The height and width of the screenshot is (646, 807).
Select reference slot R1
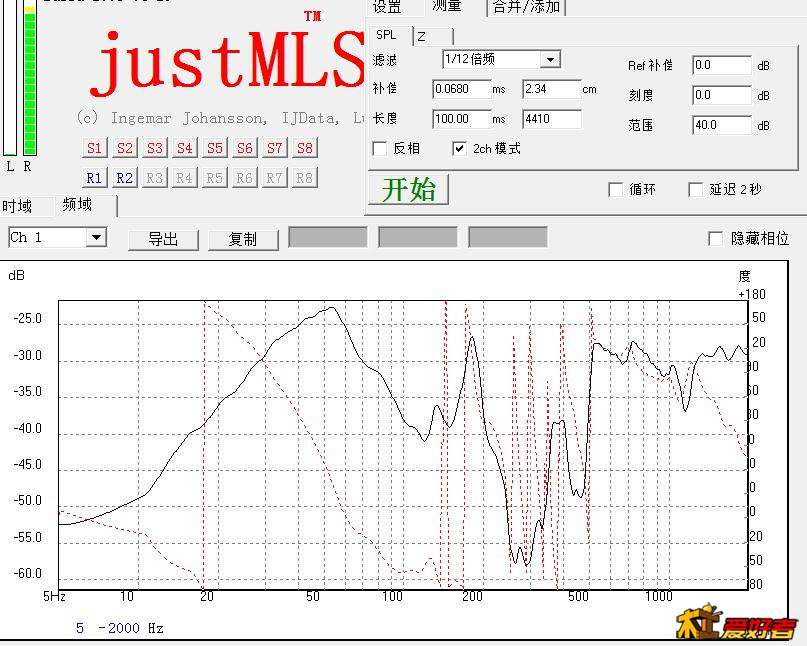(94, 178)
